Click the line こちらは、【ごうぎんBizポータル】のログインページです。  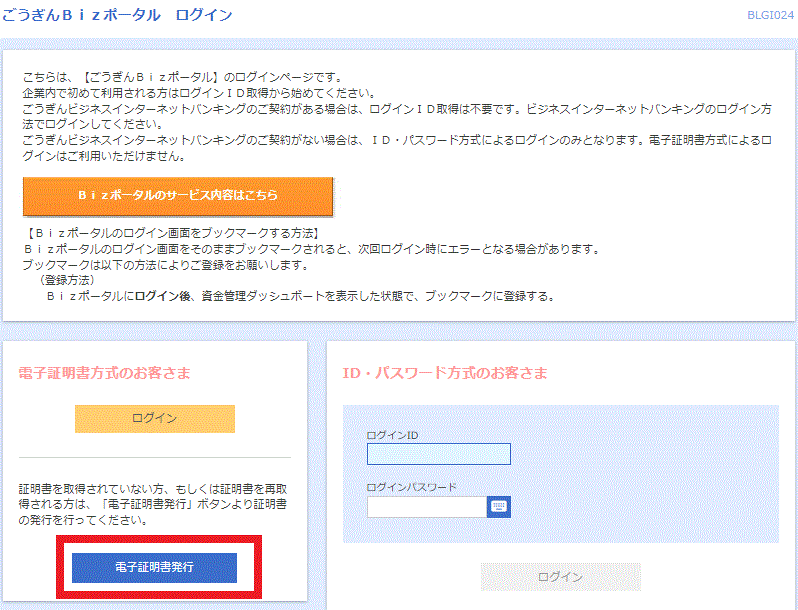184,77
